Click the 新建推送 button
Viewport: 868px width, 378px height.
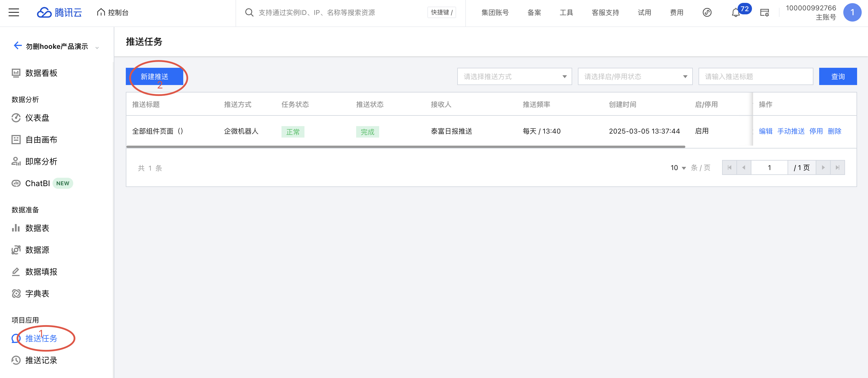point(154,76)
